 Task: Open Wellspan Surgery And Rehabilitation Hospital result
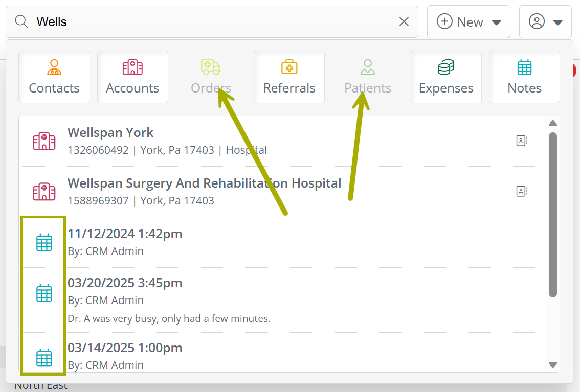[283, 192]
